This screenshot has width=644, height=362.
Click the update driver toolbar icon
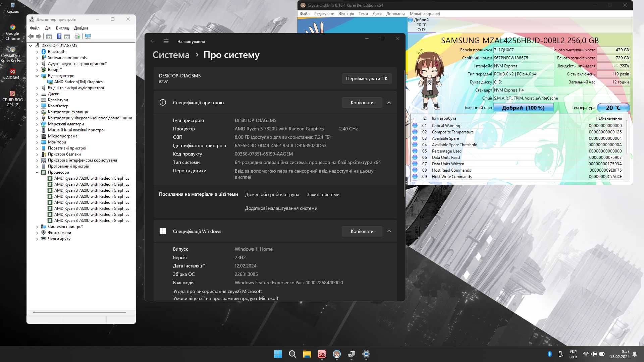tap(77, 36)
